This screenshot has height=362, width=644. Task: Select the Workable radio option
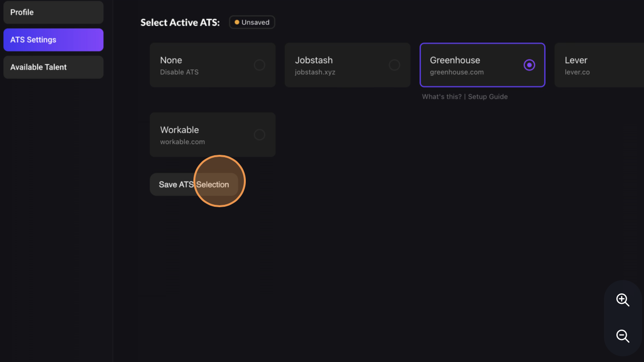259,135
